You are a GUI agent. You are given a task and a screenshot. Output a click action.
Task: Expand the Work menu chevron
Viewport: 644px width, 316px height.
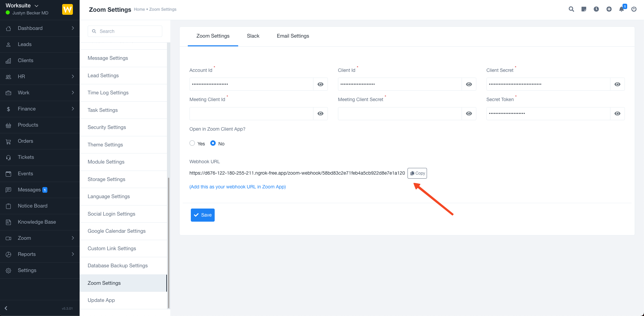[x=73, y=93]
